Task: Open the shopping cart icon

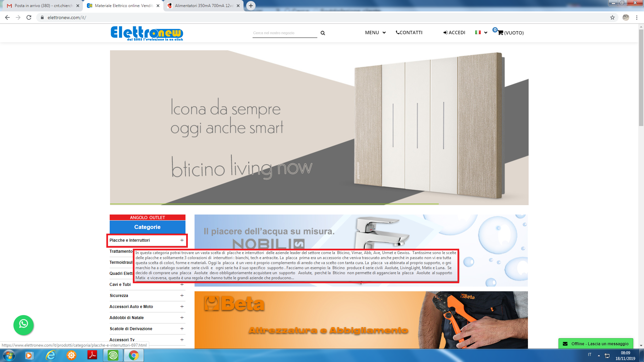Action: (x=500, y=33)
